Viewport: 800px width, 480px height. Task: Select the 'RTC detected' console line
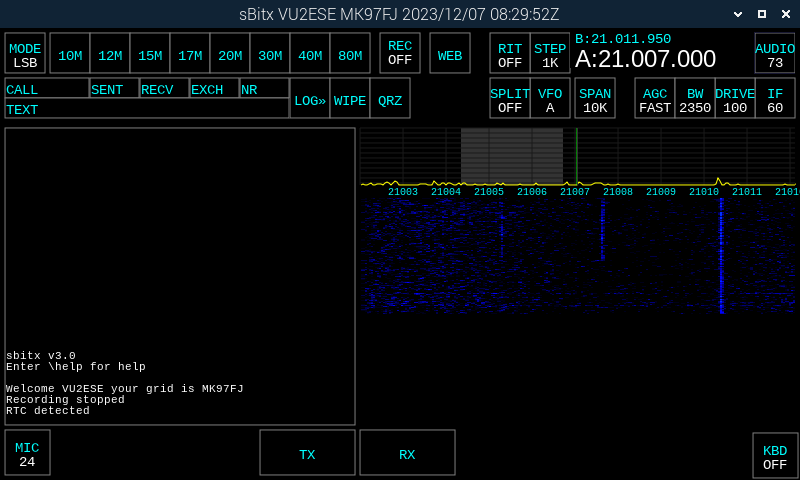[x=47, y=410]
